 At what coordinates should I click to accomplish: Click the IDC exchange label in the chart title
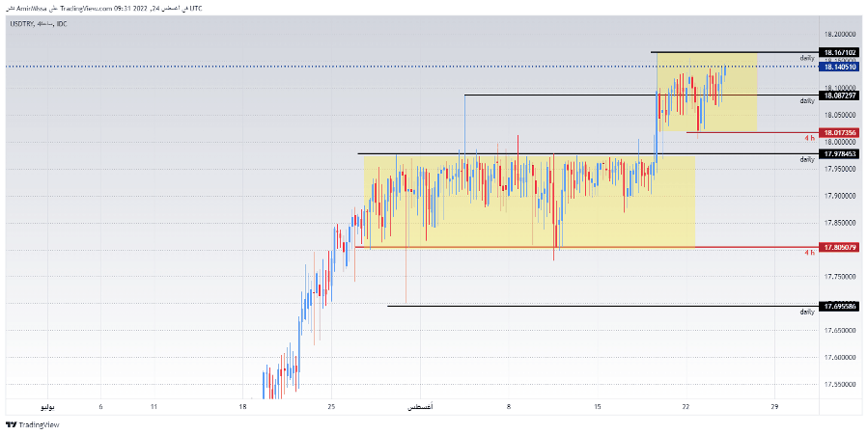pos(62,24)
